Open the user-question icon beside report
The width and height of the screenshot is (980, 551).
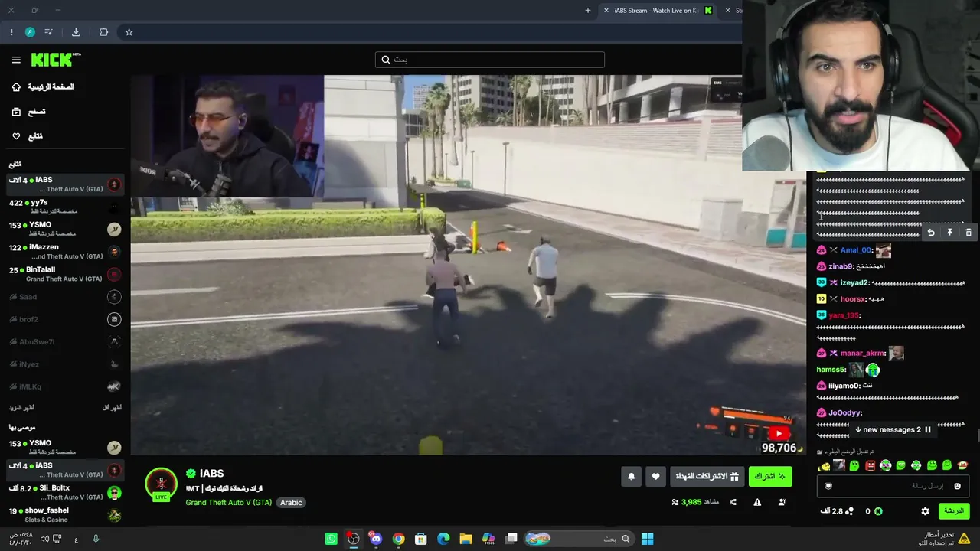click(x=782, y=503)
